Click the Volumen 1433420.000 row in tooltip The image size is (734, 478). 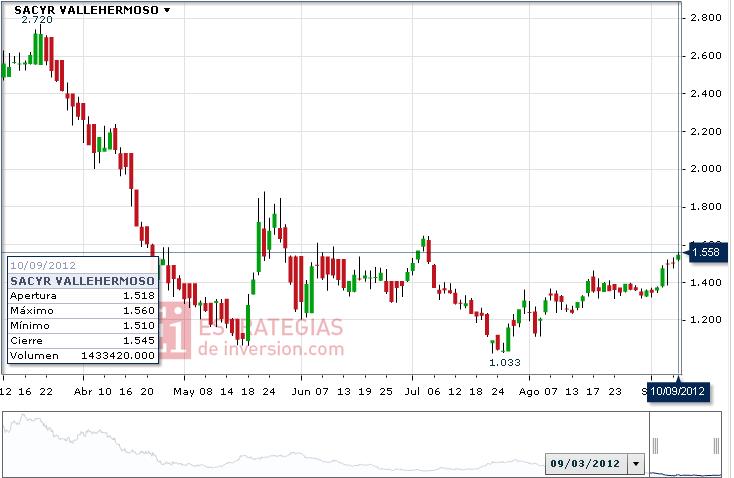pyautogui.click(x=82, y=355)
